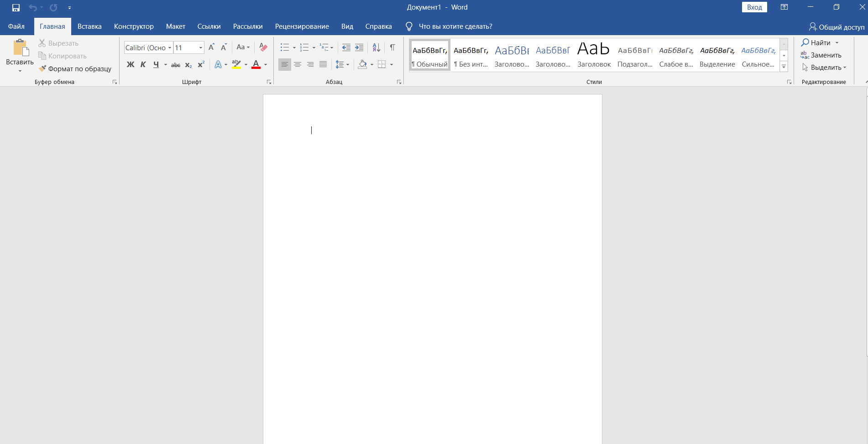Toggle align right paragraph
This screenshot has height=444, width=868.
[310, 64]
